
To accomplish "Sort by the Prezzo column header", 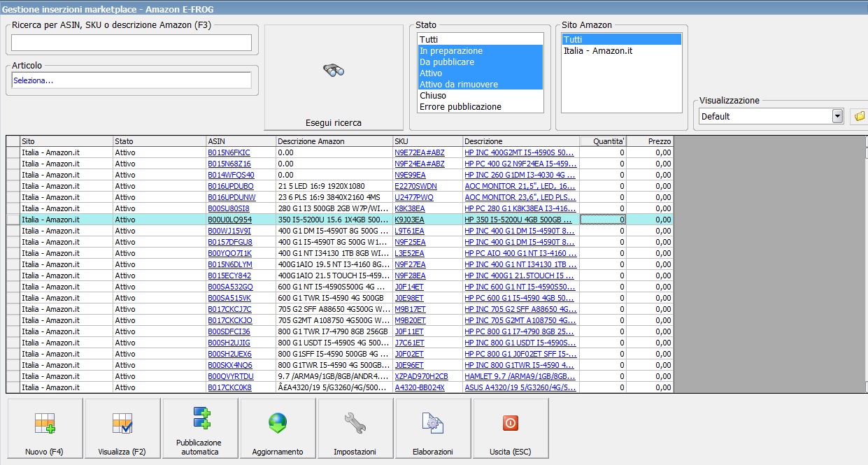I will click(x=650, y=141).
